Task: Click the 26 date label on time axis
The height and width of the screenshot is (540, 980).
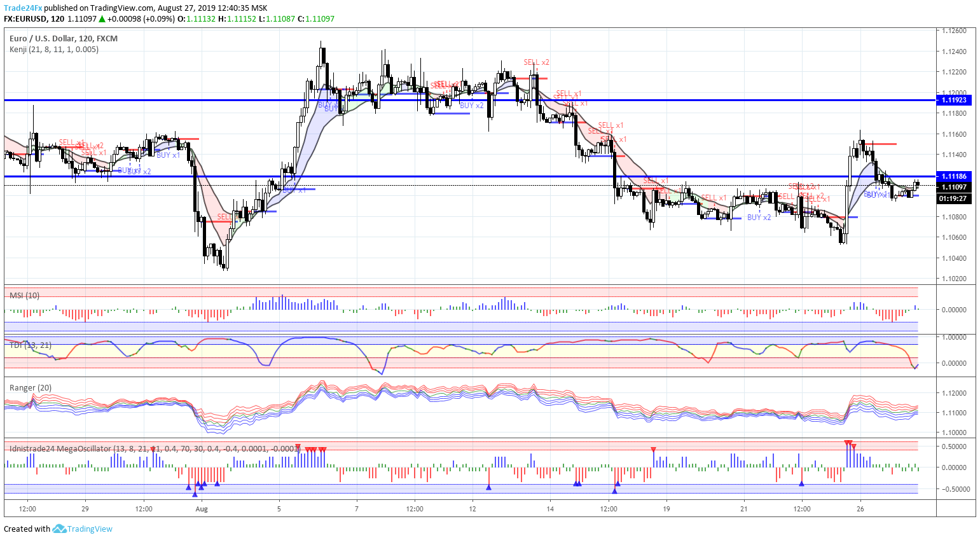Action: (x=860, y=509)
